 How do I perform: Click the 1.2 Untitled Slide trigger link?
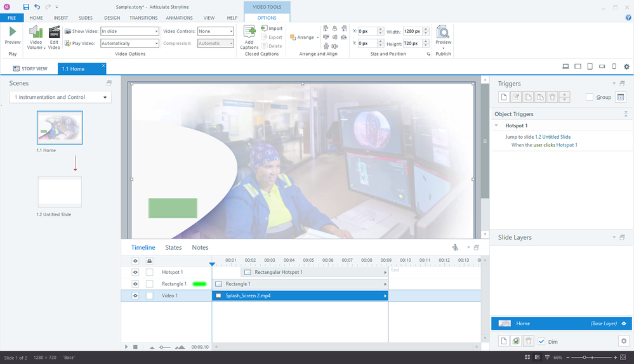(553, 137)
